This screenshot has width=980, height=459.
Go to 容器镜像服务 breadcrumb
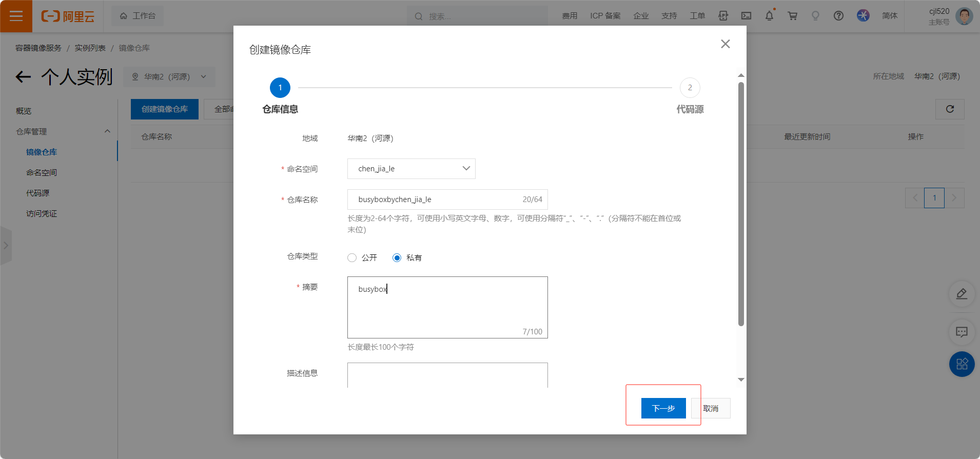tap(38, 48)
